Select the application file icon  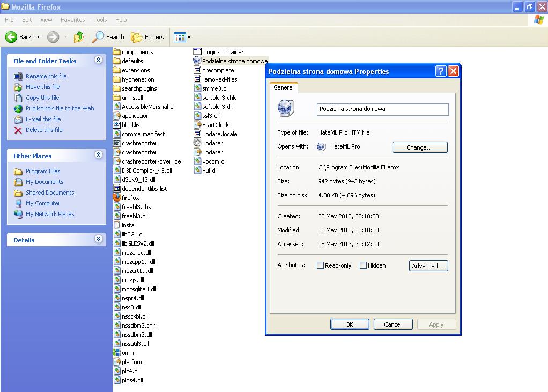pos(117,115)
